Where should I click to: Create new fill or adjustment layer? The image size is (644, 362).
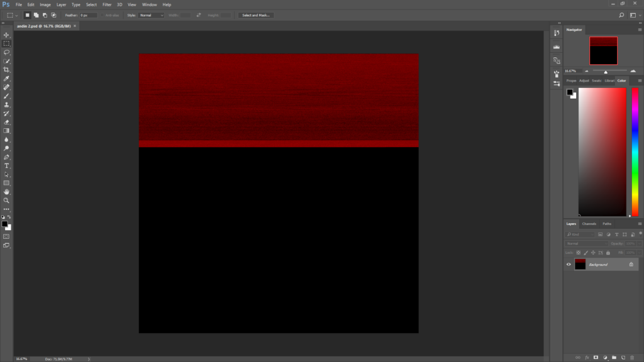(605, 358)
